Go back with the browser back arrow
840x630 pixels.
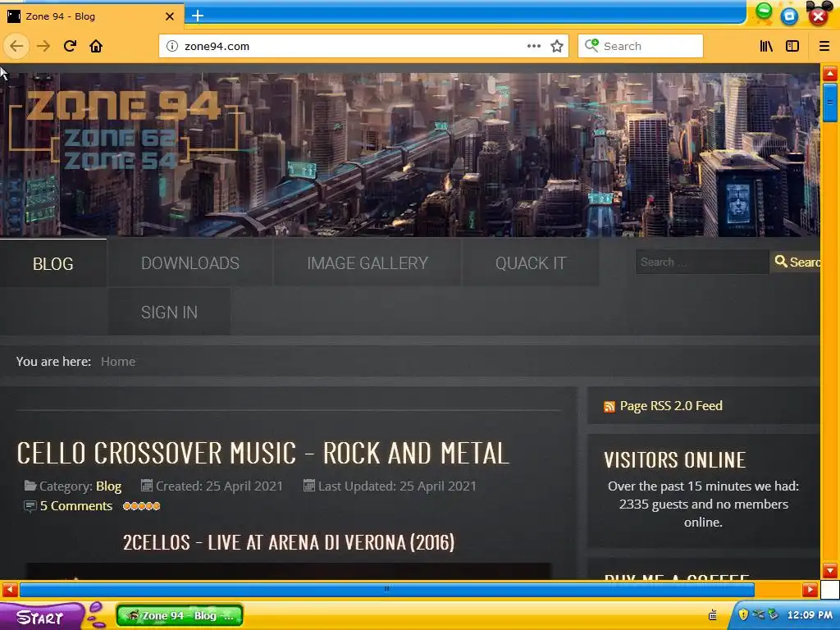click(16, 46)
